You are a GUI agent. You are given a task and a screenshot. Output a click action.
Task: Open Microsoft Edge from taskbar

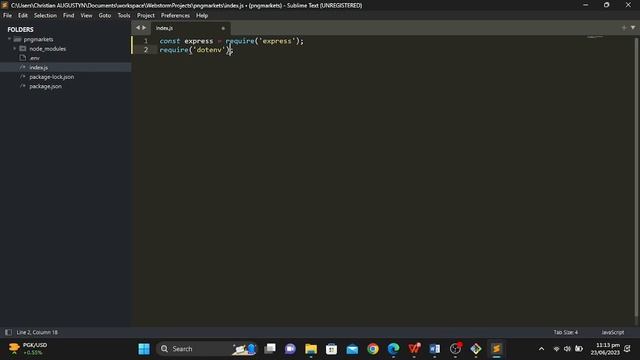click(393, 349)
